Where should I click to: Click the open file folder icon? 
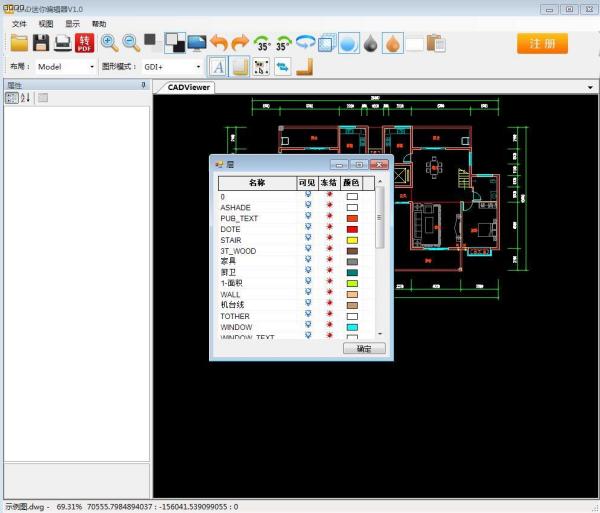click(x=19, y=43)
